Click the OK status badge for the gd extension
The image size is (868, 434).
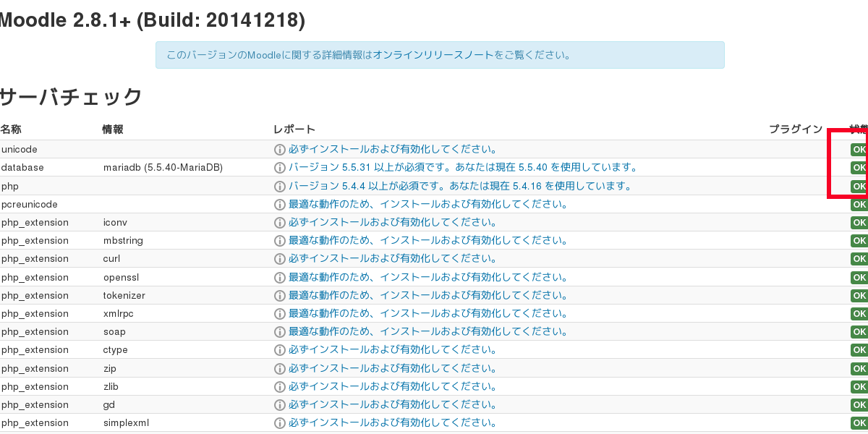859,405
